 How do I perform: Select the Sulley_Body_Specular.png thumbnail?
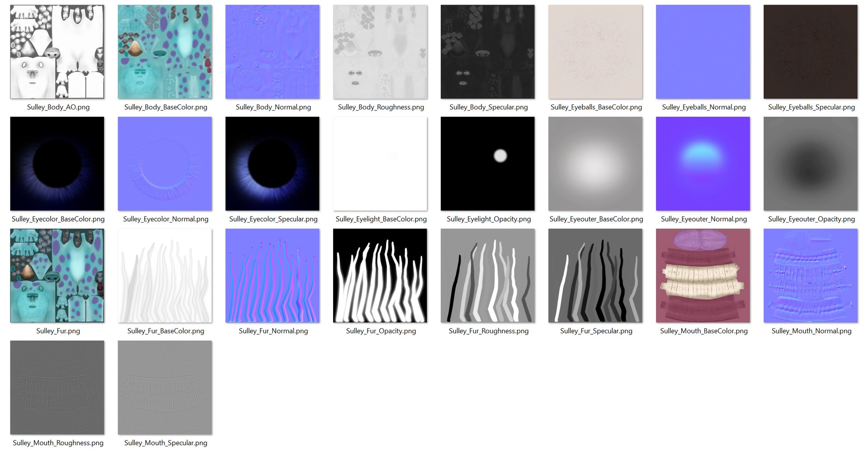[488, 52]
